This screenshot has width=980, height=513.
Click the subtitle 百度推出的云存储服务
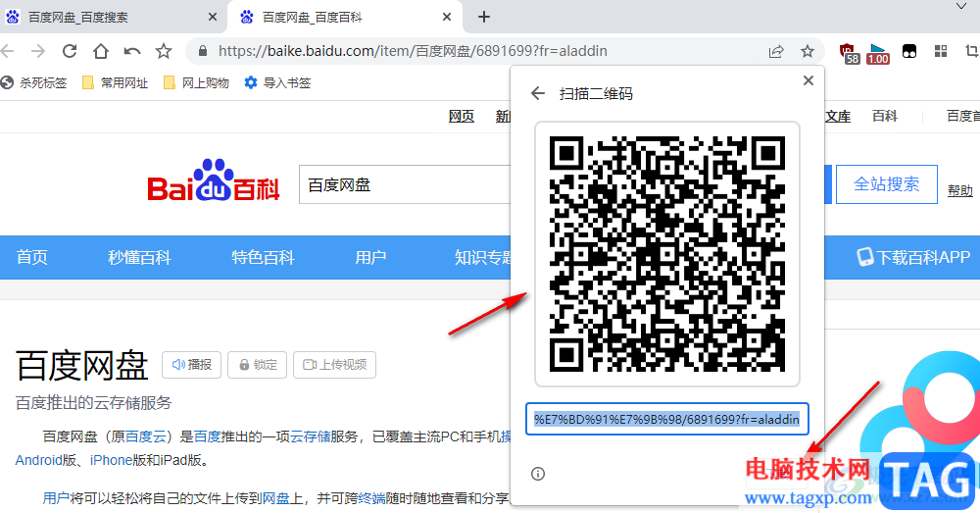pos(93,403)
